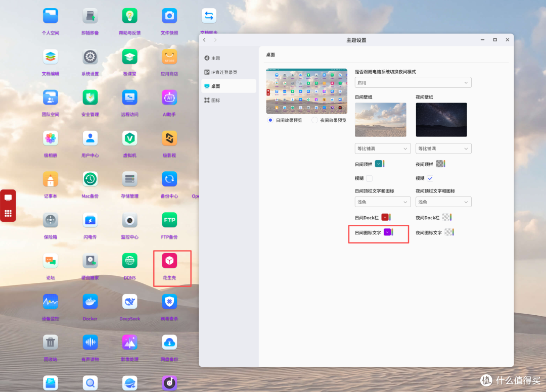
Task: Launch 帮助与反馈 from the desktop
Action: click(x=129, y=16)
